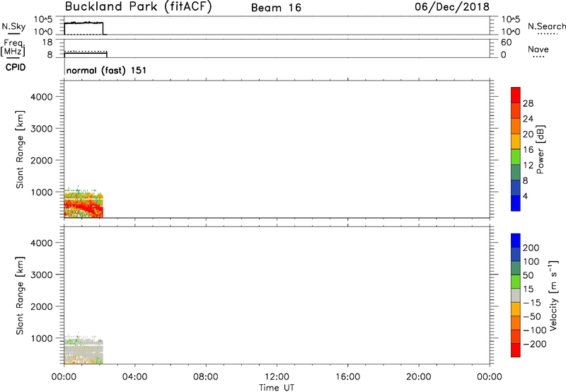Select the 'Beam 16' heading
The image size is (566, 392).
point(276,8)
